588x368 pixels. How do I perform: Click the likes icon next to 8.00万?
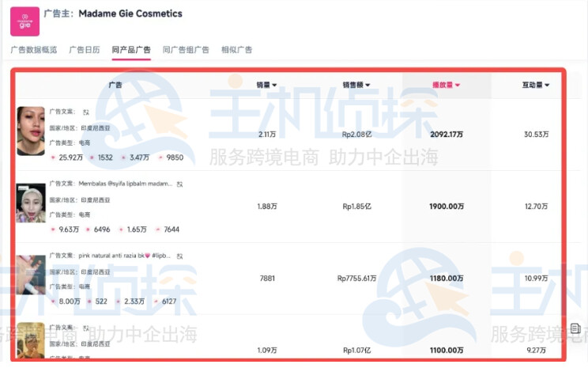point(53,302)
